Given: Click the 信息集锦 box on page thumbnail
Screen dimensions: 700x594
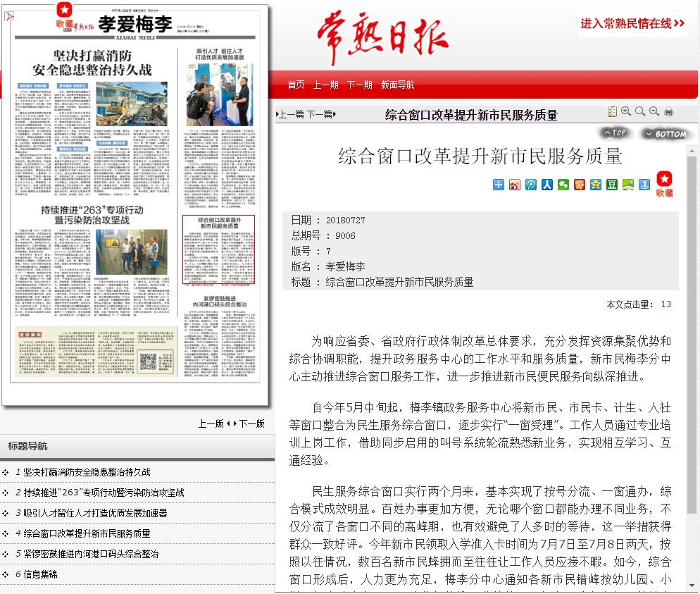Looking at the screenshot, I should coord(96,352).
